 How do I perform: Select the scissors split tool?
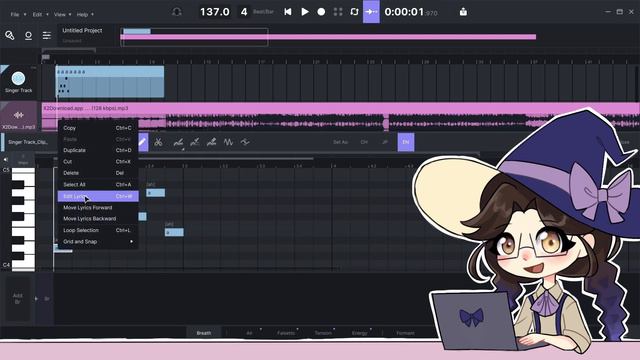click(158, 142)
